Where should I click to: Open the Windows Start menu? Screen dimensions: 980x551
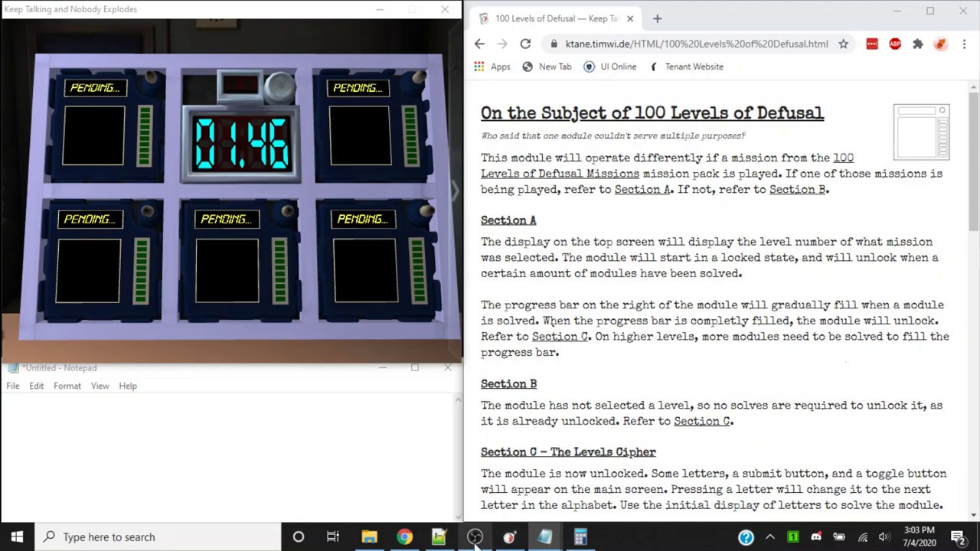point(17,536)
